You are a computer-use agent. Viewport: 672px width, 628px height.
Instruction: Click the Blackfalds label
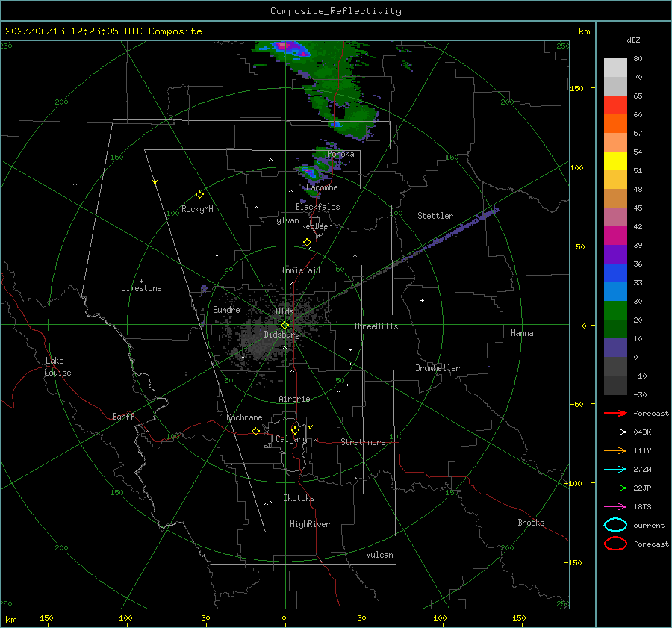pyautogui.click(x=317, y=207)
